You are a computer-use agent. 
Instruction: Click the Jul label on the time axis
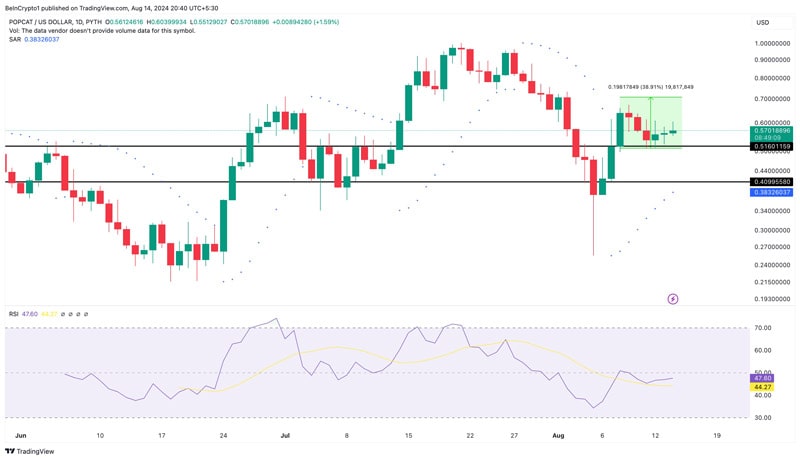(285, 436)
